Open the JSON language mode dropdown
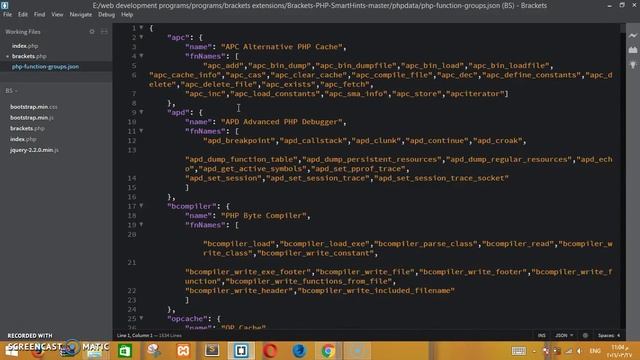The image size is (640, 360). pos(564,336)
